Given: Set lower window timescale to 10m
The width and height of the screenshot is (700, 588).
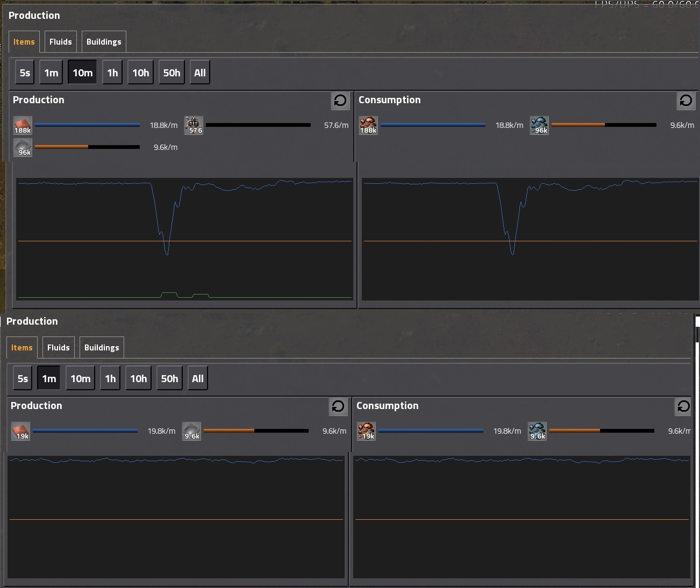Looking at the screenshot, I should (80, 378).
